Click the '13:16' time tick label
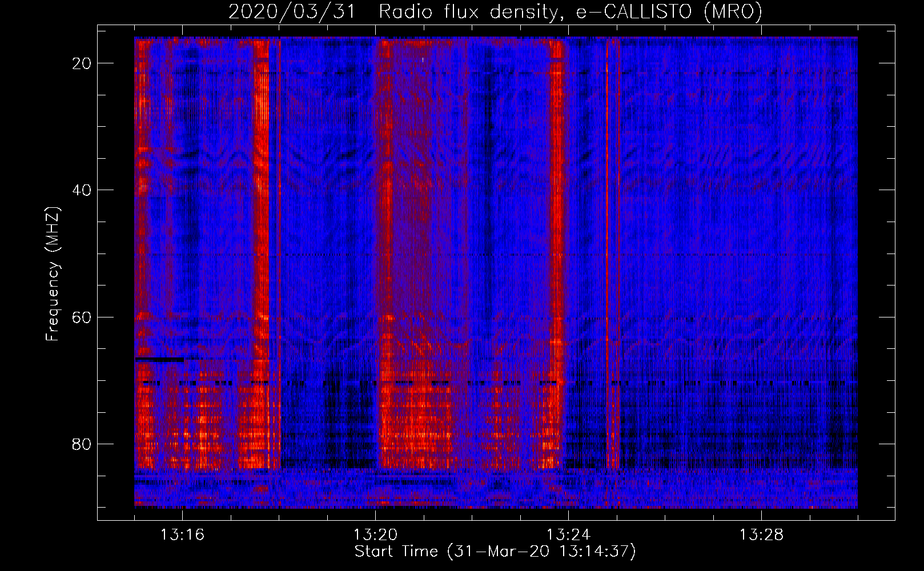 pos(182,535)
